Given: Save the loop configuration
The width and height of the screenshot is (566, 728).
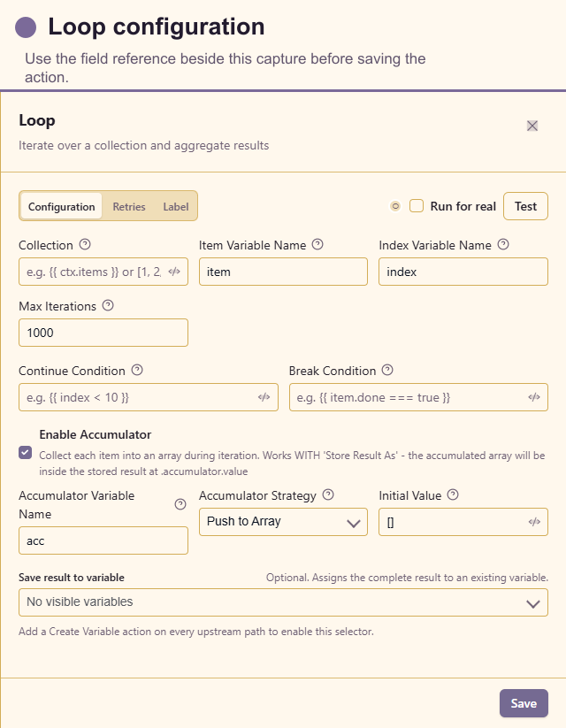Looking at the screenshot, I should tap(524, 703).
